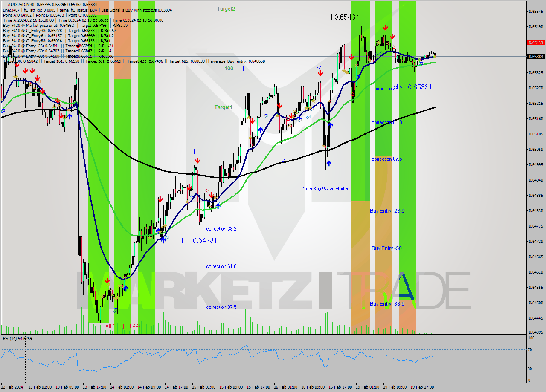Click the 'RSI(14) 54.6259' indicator label
546x392 pixels.
click(x=17, y=338)
